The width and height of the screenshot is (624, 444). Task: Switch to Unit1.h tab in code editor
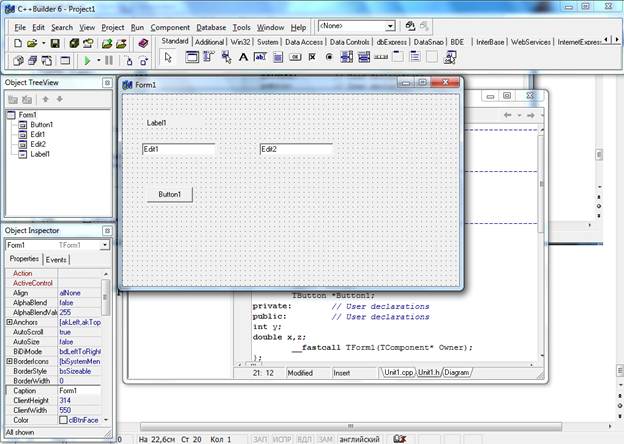(429, 372)
